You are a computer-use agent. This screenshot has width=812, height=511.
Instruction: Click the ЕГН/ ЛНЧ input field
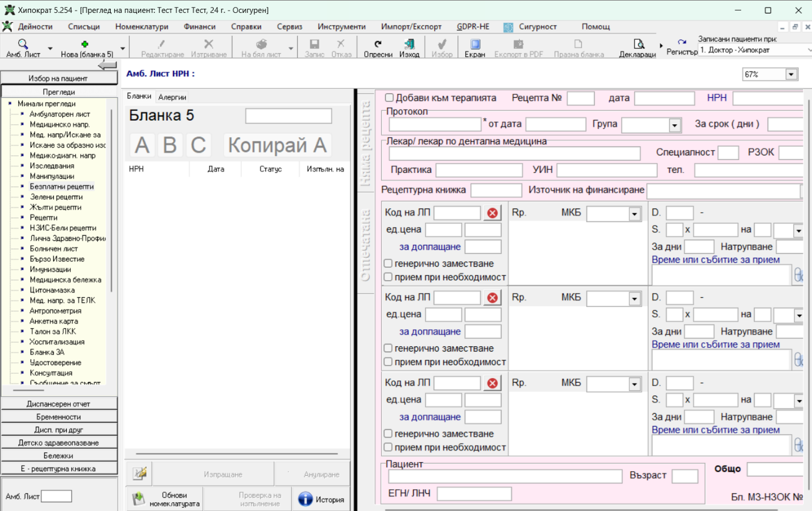click(474, 494)
